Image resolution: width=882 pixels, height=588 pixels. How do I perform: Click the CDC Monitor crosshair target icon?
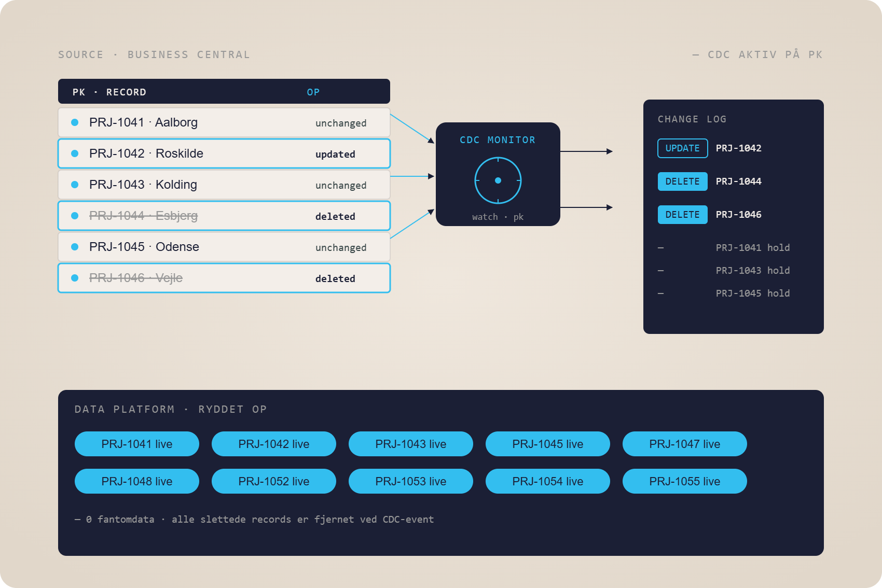click(x=498, y=180)
